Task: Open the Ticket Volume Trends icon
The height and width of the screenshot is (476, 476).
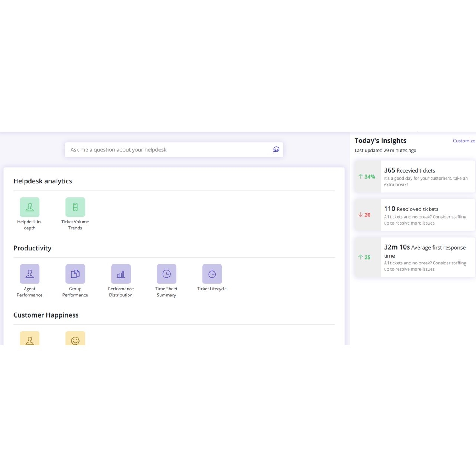Action: (x=75, y=207)
